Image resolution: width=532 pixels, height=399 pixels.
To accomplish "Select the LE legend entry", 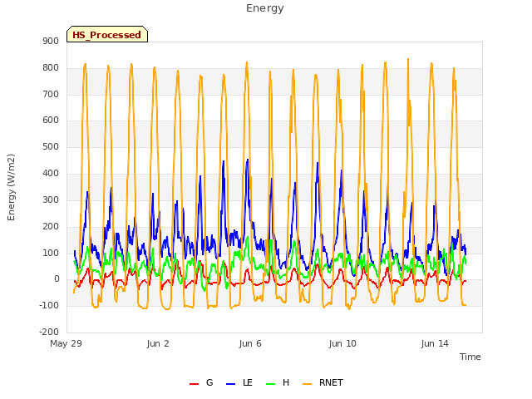I will (x=239, y=382).
